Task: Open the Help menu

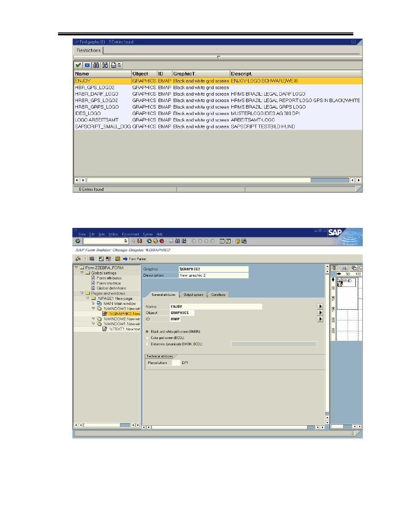Action: pyautogui.click(x=159, y=234)
